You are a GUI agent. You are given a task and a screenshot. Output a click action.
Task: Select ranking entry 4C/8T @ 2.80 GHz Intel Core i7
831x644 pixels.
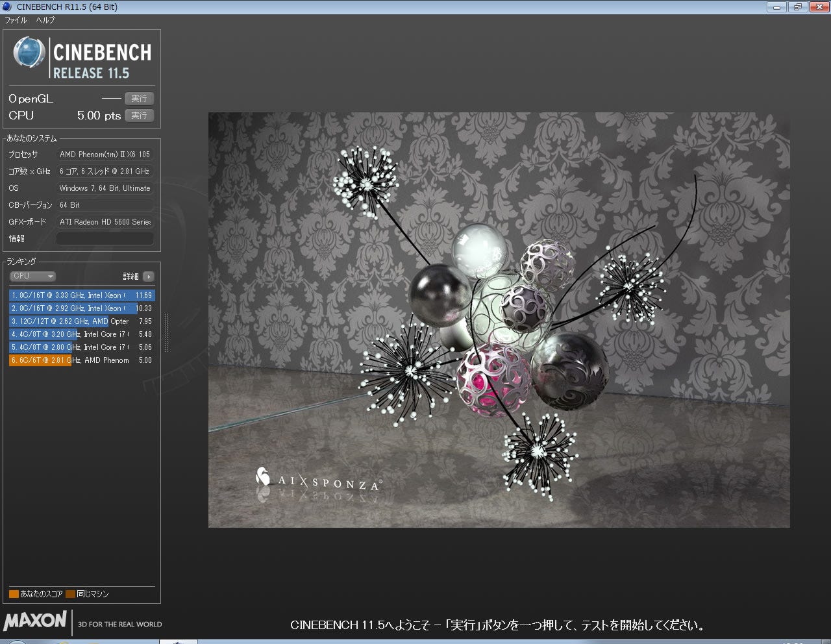[82, 347]
